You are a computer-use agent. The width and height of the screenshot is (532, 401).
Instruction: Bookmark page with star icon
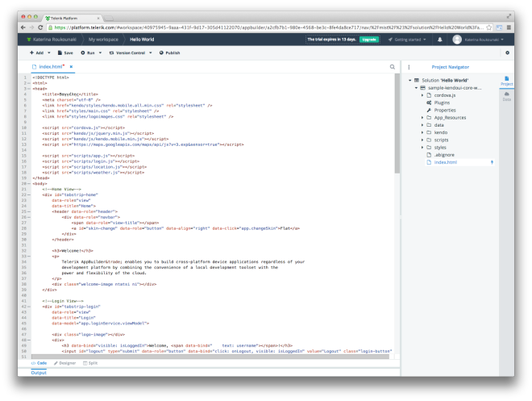point(489,27)
